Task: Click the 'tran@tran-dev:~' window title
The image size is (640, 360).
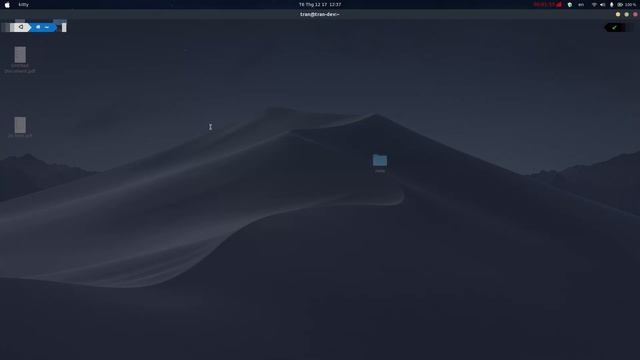Action: (320, 14)
